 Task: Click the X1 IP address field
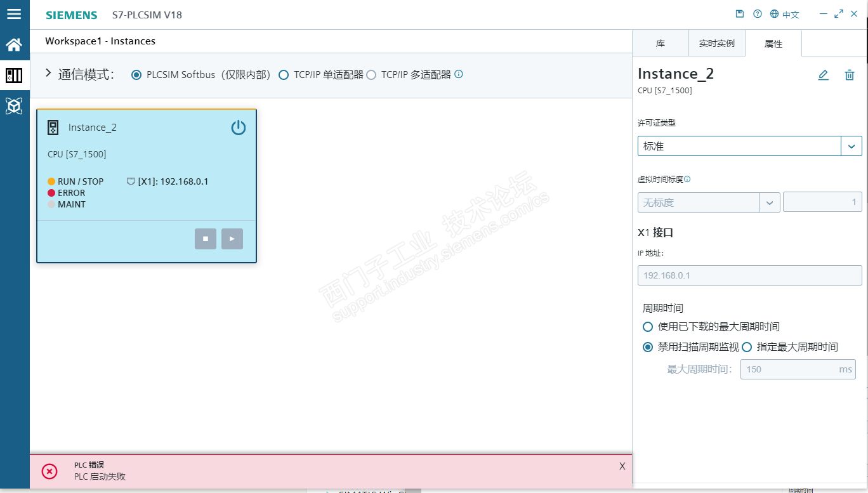tap(749, 275)
